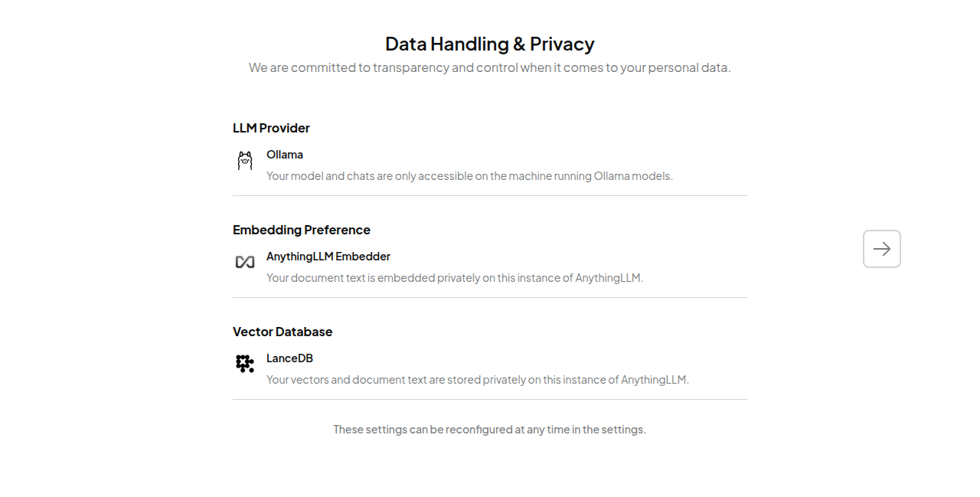
Task: Click the Data Handling & Privacy title
Action: pos(489,44)
